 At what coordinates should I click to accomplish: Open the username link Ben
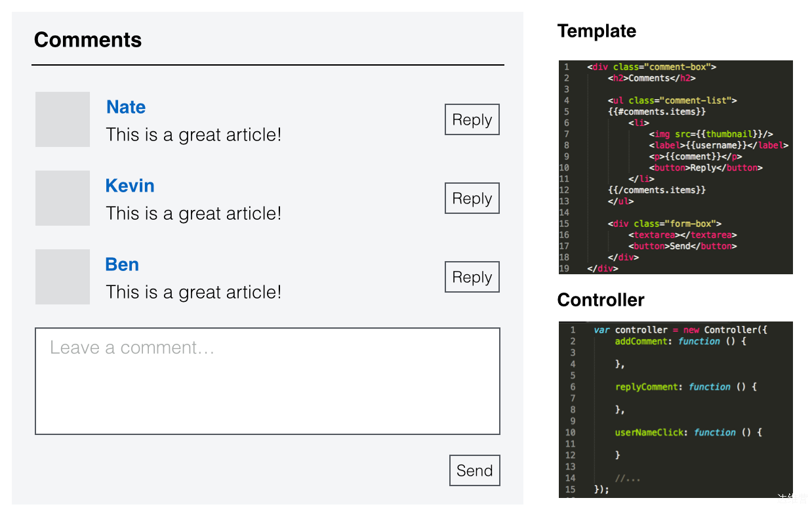click(122, 264)
